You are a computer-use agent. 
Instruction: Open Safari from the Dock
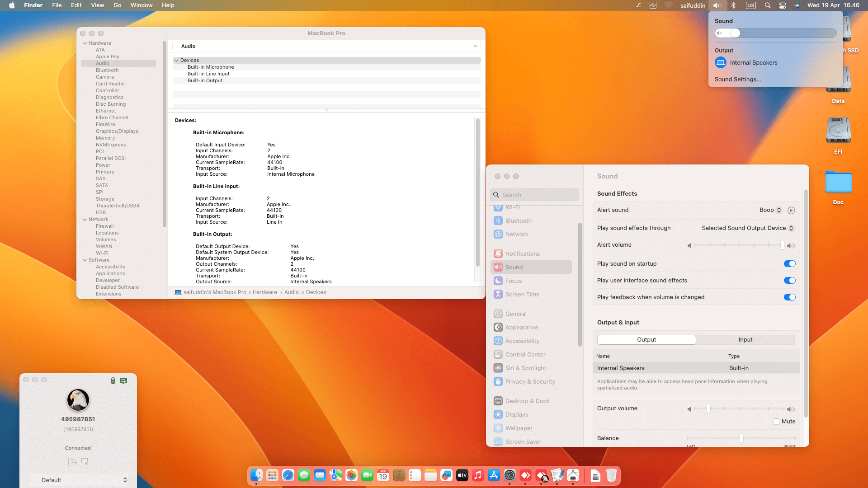point(288,475)
